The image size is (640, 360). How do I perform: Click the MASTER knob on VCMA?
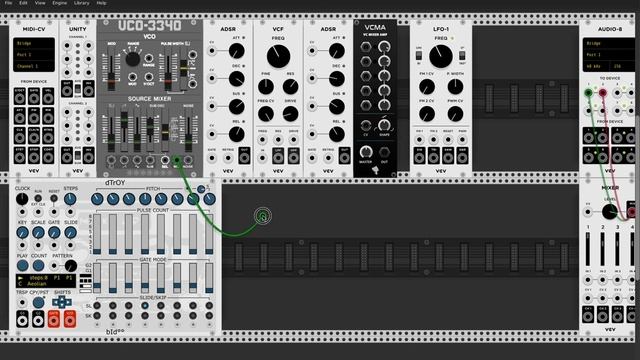[x=366, y=152]
